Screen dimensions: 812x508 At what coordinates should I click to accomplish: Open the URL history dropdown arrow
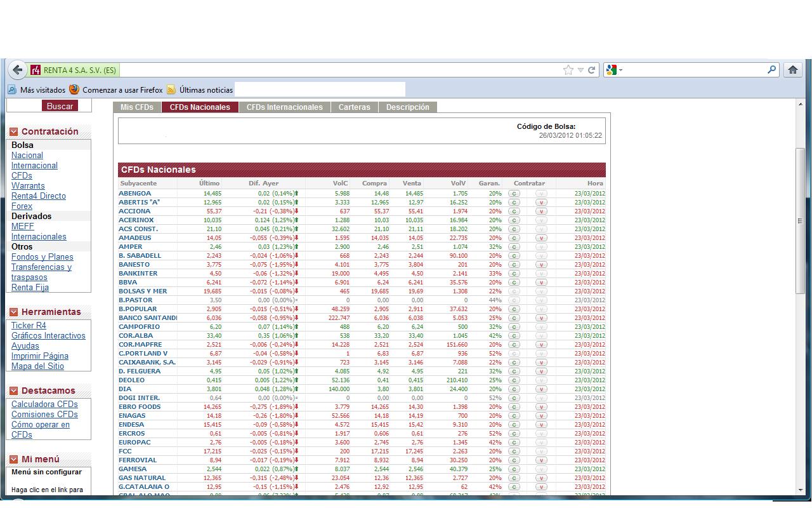(580, 70)
